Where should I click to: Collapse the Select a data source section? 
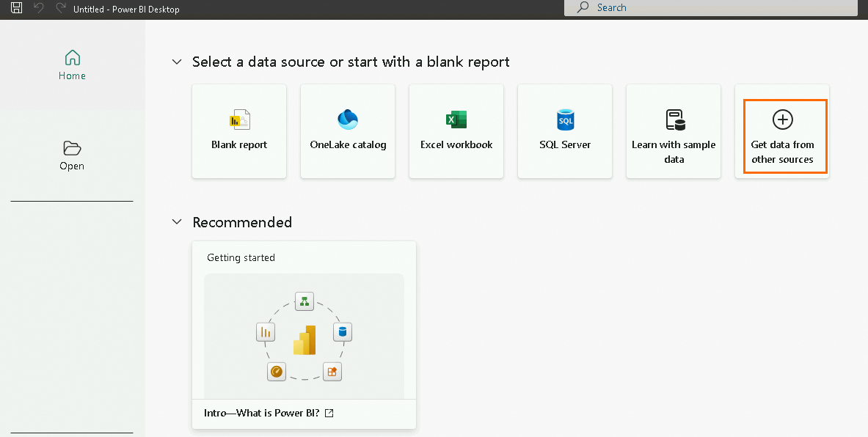[x=177, y=62]
